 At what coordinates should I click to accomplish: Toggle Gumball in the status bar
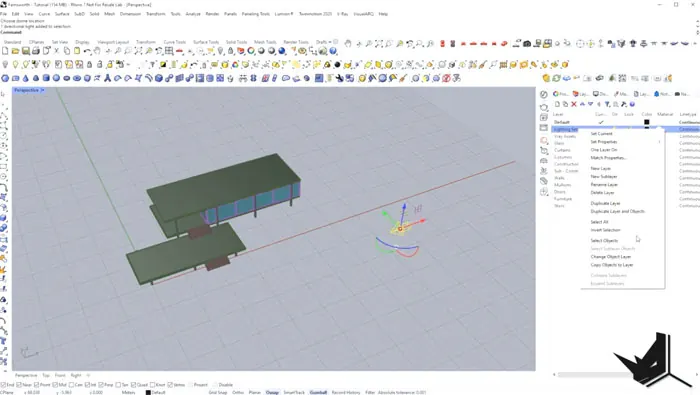tap(318, 392)
